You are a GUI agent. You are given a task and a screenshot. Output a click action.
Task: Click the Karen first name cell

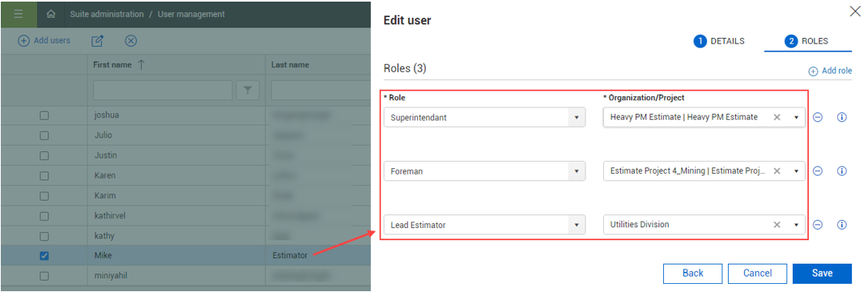pyautogui.click(x=176, y=176)
